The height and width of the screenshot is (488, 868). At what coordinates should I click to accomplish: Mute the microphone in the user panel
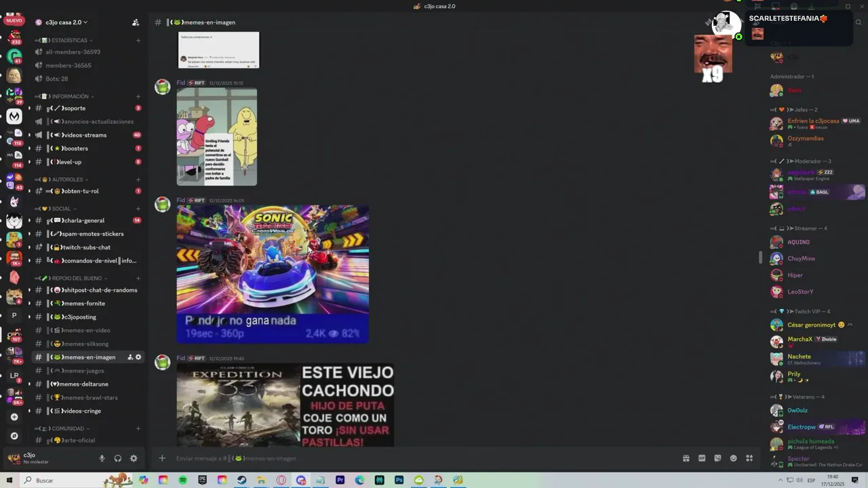(x=102, y=458)
